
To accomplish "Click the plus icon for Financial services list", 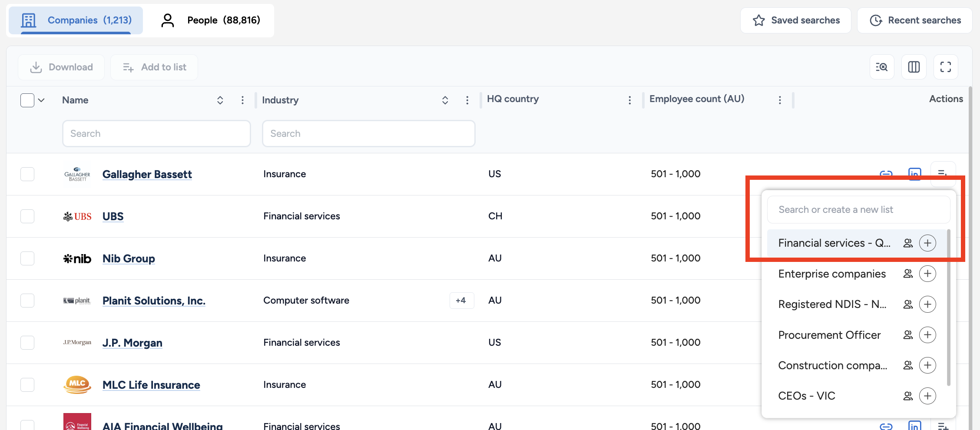I will coord(927,243).
